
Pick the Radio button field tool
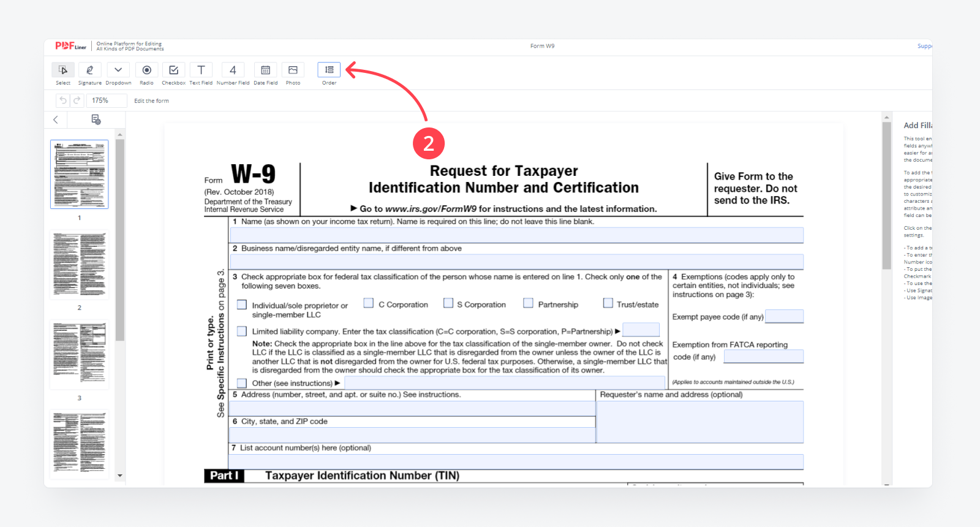146,70
